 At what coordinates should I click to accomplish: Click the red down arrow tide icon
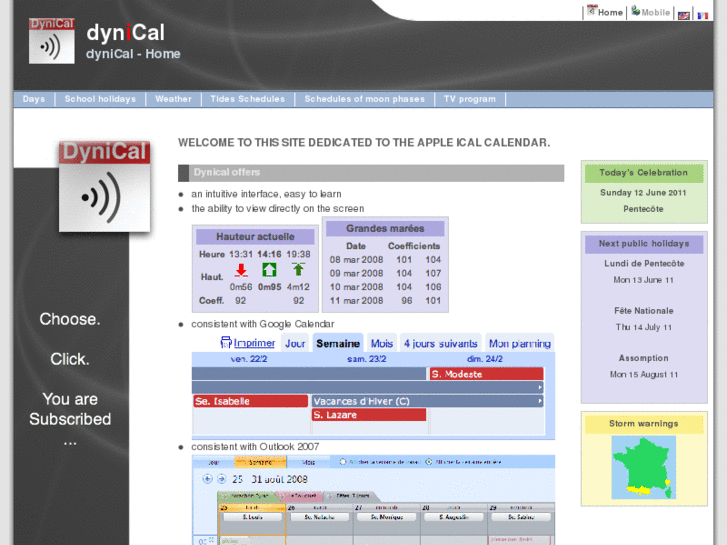(x=241, y=270)
